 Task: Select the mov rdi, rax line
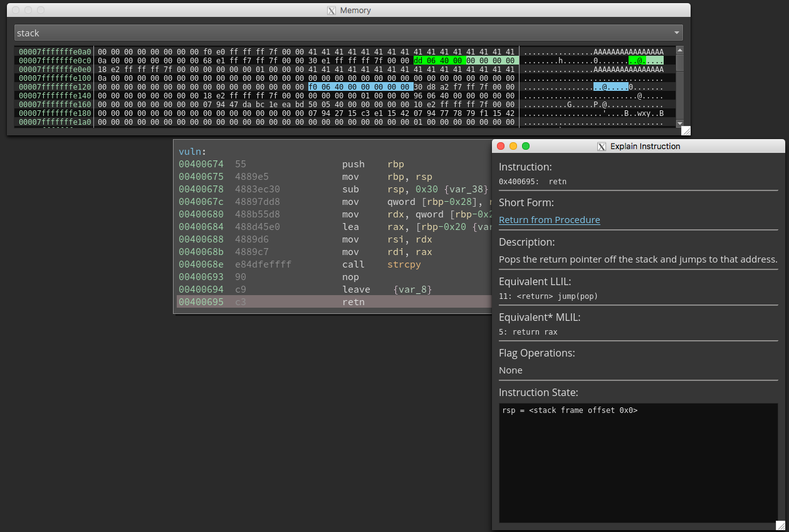[x=334, y=252]
